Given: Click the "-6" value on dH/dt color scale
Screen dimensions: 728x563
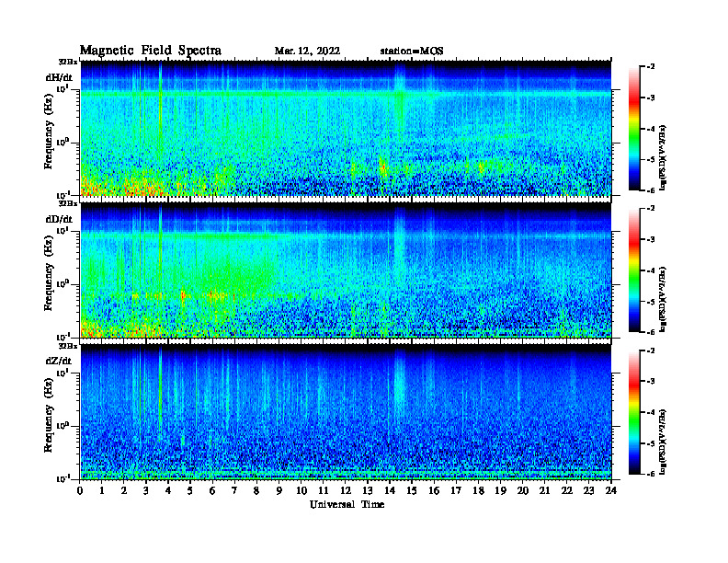Looking at the screenshot, I should point(651,190).
